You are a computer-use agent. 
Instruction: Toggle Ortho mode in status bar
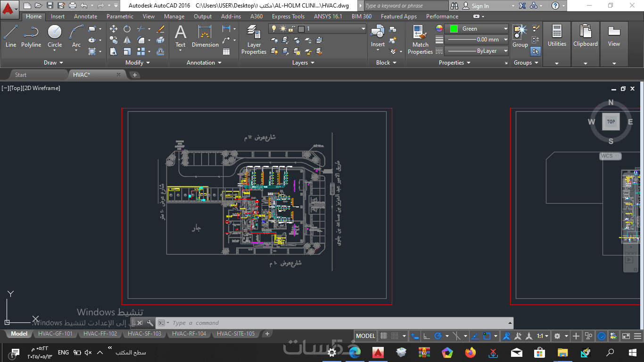(427, 336)
